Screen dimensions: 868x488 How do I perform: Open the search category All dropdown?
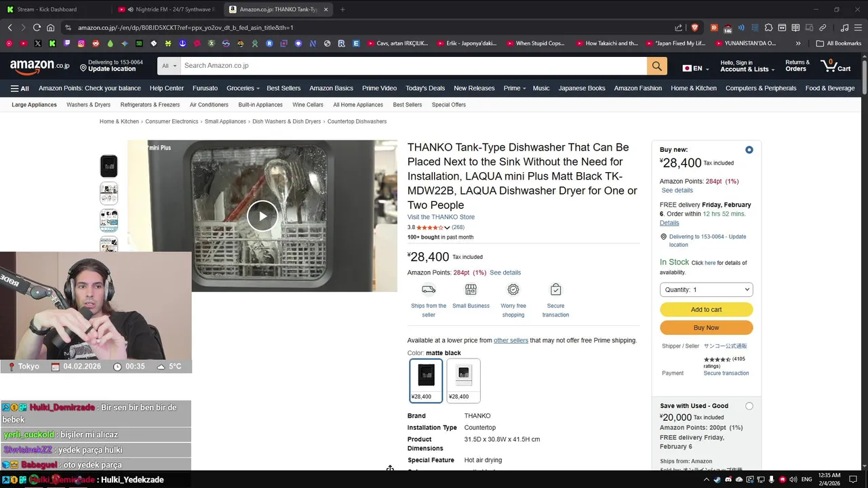click(x=170, y=66)
